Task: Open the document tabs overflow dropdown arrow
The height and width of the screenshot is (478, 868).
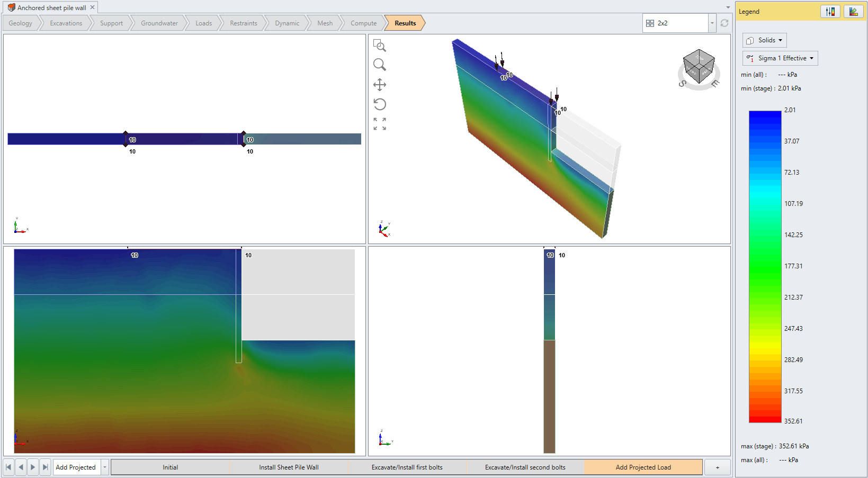Action: [728, 7]
